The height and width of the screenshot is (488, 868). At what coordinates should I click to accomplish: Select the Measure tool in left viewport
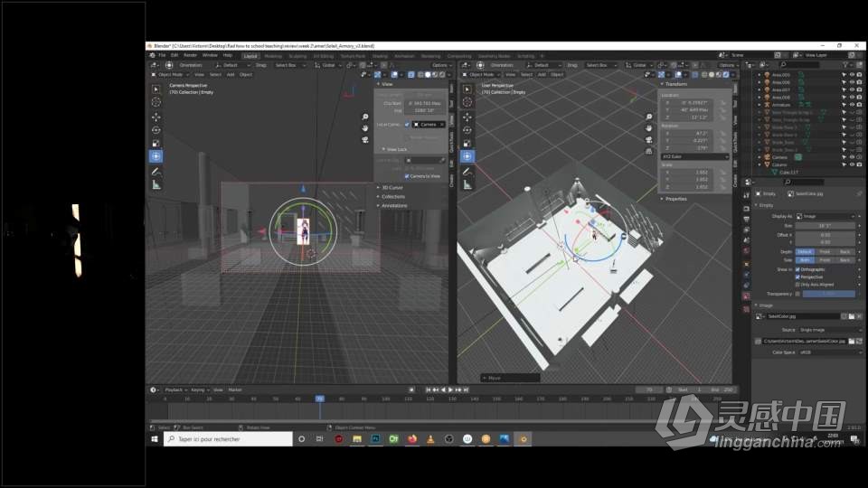156,185
